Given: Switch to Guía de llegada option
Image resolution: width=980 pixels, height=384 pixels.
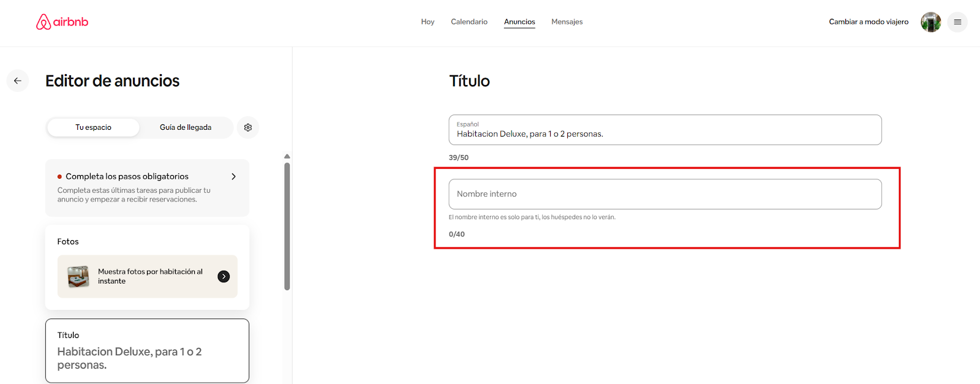Looking at the screenshot, I should (186, 127).
